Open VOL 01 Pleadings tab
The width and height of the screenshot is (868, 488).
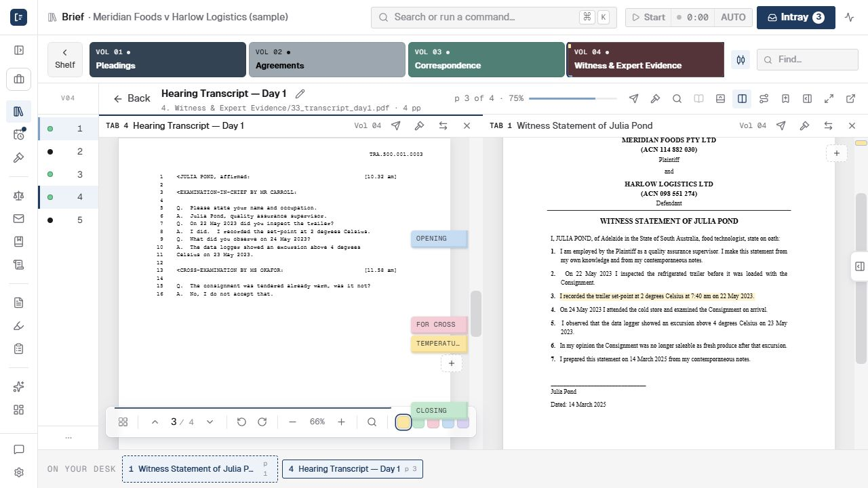167,60
